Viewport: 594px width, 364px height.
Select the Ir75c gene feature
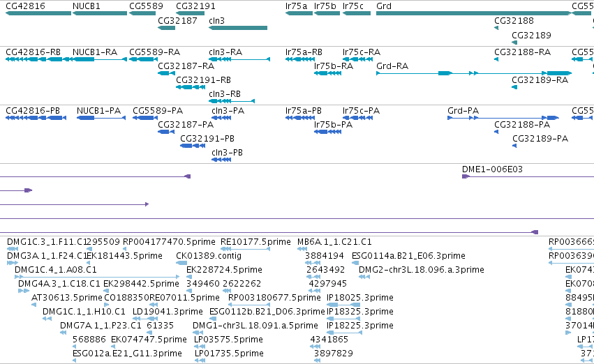pos(357,13)
